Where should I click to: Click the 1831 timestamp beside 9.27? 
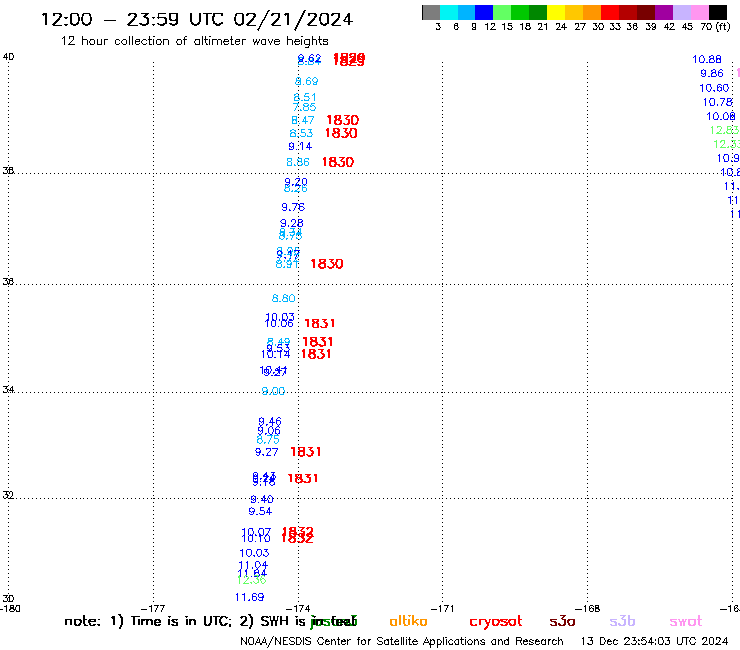click(x=306, y=452)
